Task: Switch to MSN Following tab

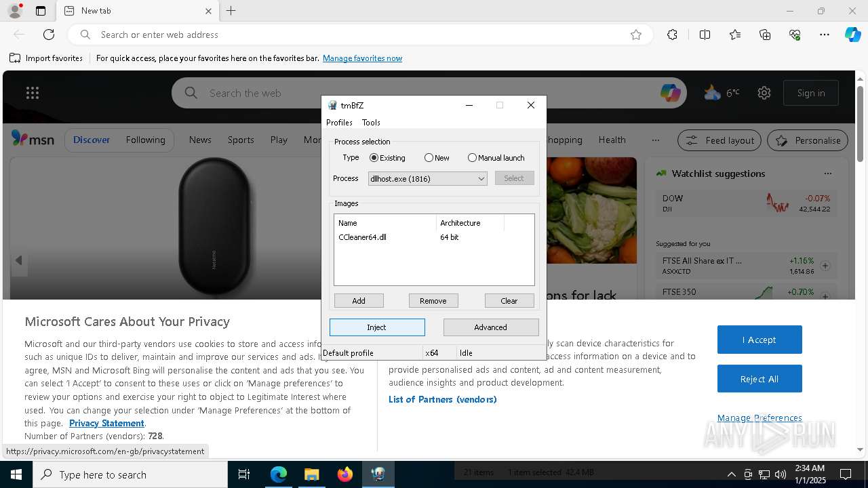Action: click(145, 140)
